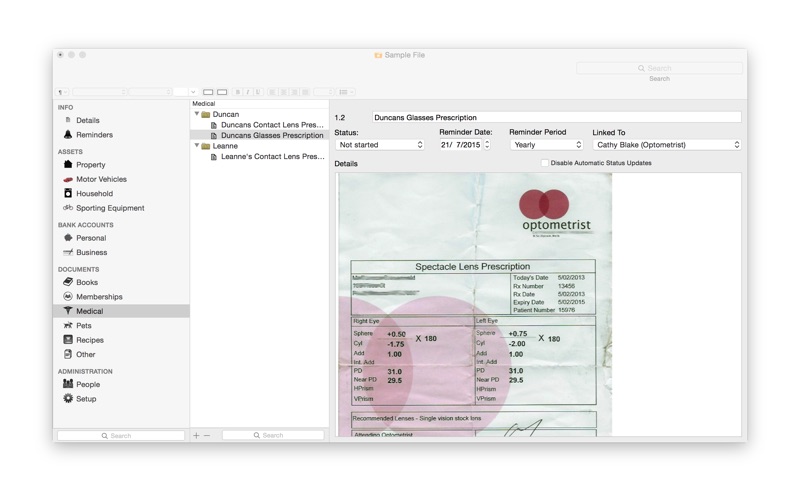
Task: Open the Linked To dropdown for Cathy Blake
Action: pyautogui.click(x=667, y=145)
